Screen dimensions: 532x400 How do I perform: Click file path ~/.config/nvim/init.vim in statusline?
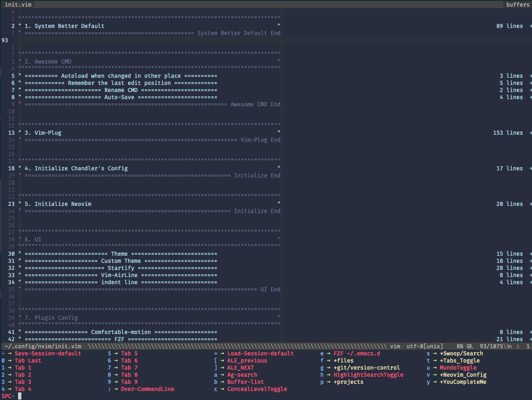click(43, 346)
